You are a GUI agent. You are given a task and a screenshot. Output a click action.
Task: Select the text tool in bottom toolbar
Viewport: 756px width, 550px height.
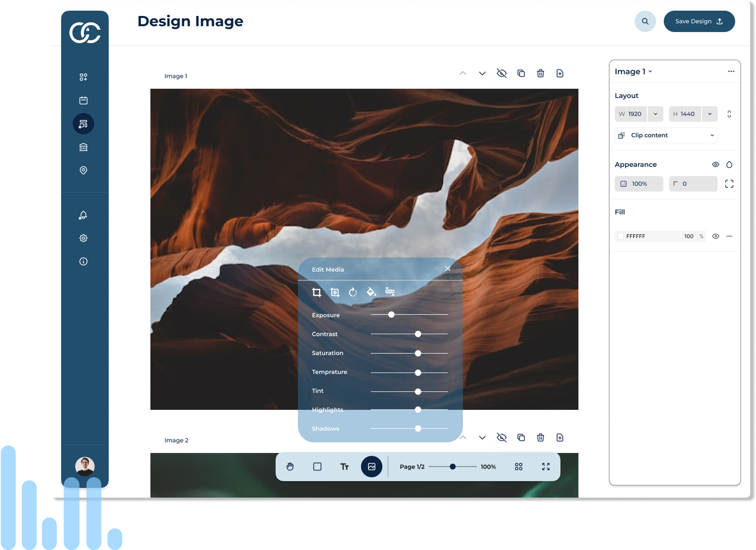[x=345, y=467]
